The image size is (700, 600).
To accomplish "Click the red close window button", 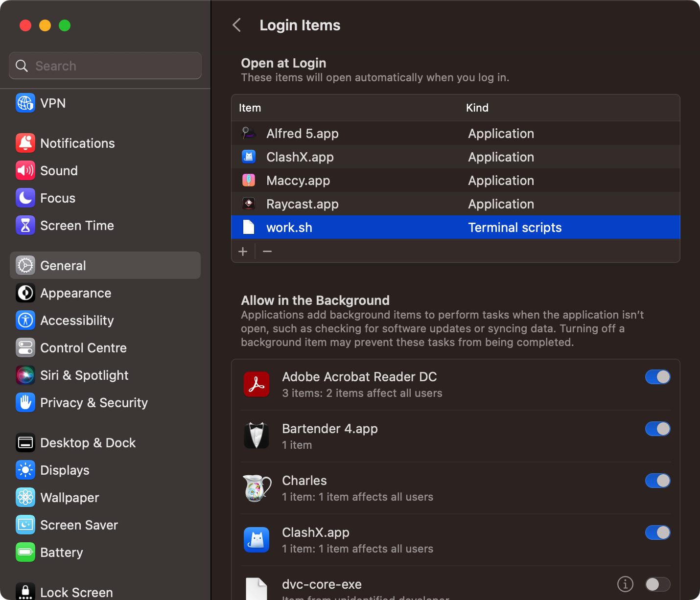I will click(x=25, y=25).
